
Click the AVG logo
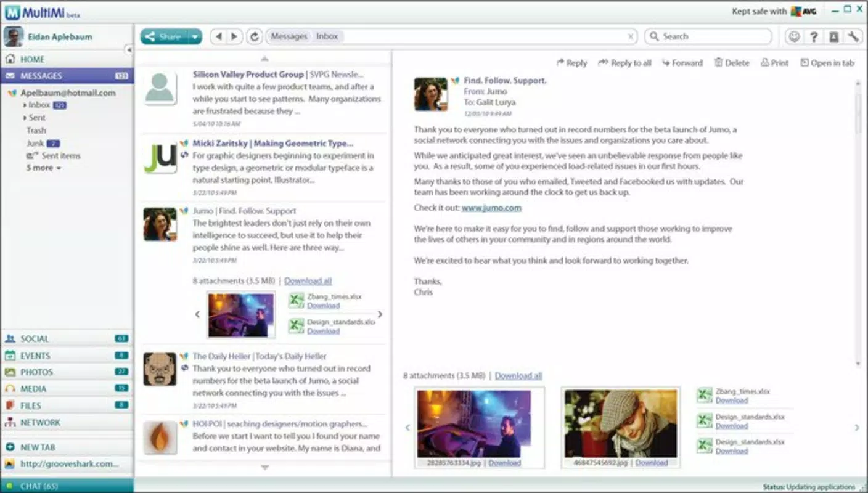[x=805, y=11]
